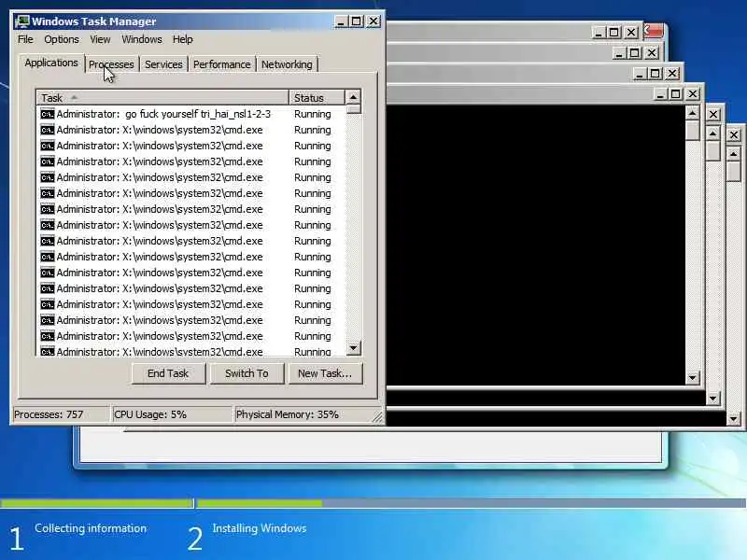Click the Collecting information step label

coord(91,528)
